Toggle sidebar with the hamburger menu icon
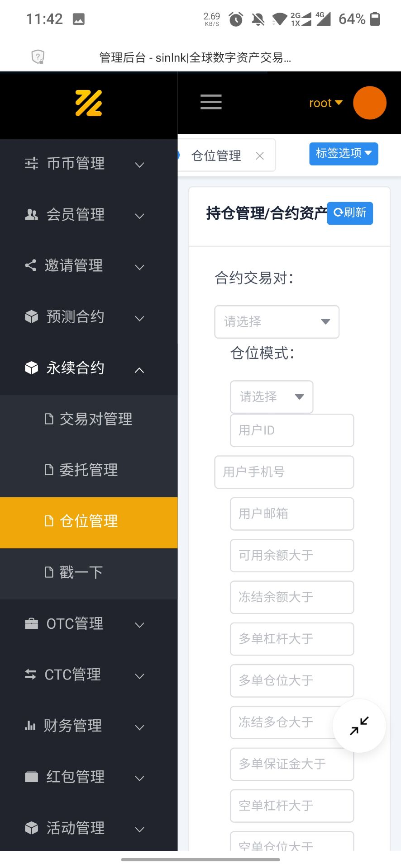The width and height of the screenshot is (401, 868). tap(211, 102)
